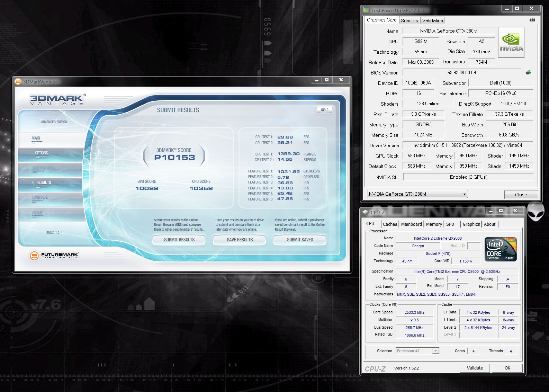Image resolution: width=549 pixels, height=392 pixels.
Task: Click the NVIDIA SLI status field
Action: click(x=468, y=177)
